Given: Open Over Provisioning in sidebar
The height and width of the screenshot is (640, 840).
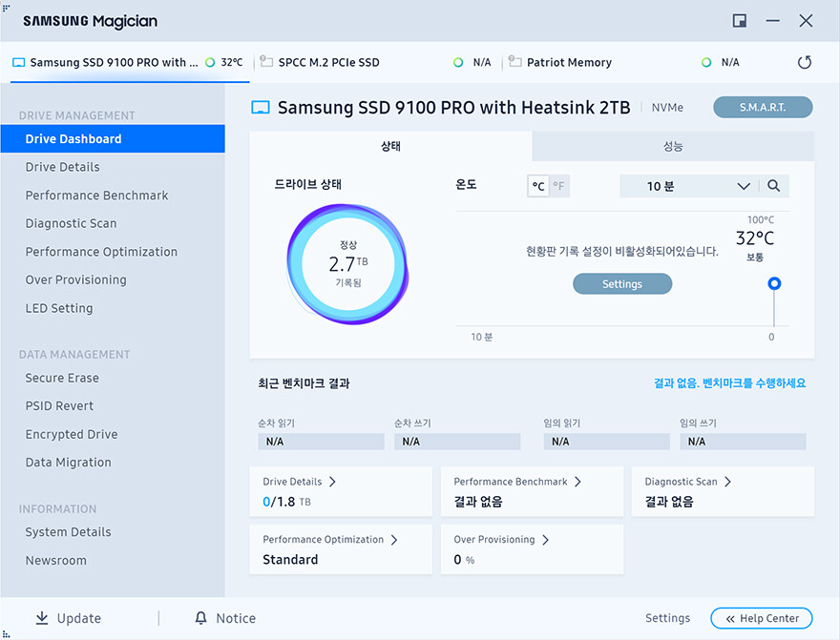Looking at the screenshot, I should [113, 279].
